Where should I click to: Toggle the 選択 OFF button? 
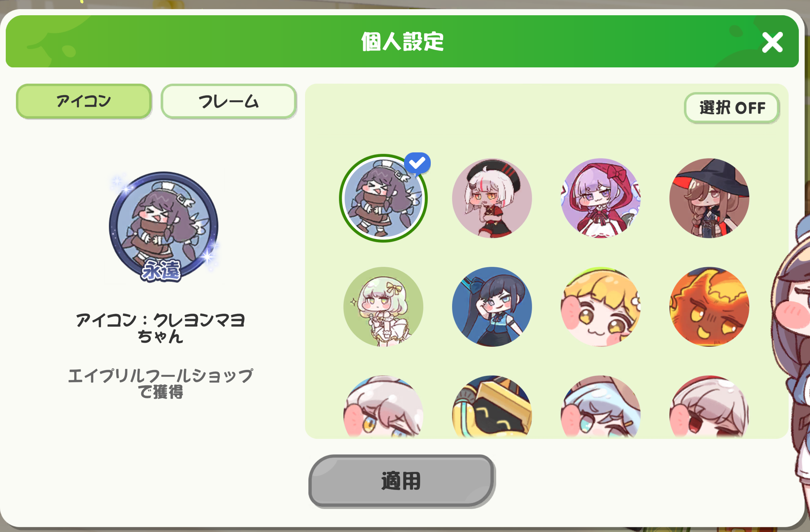[732, 108]
